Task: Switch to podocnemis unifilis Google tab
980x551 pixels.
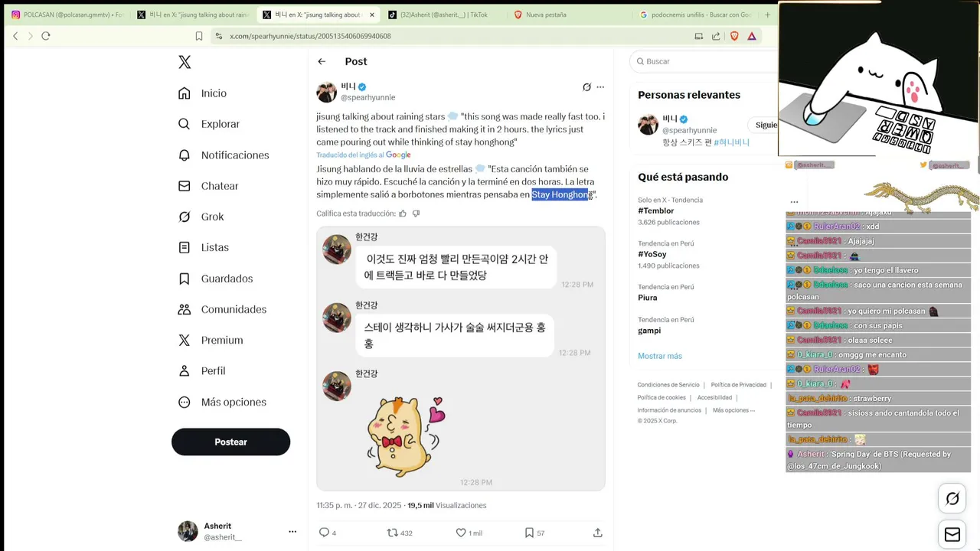Action: 695,15
